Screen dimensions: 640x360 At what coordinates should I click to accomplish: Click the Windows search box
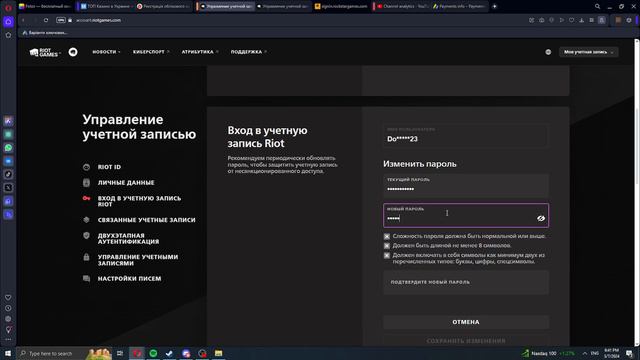coord(64,353)
